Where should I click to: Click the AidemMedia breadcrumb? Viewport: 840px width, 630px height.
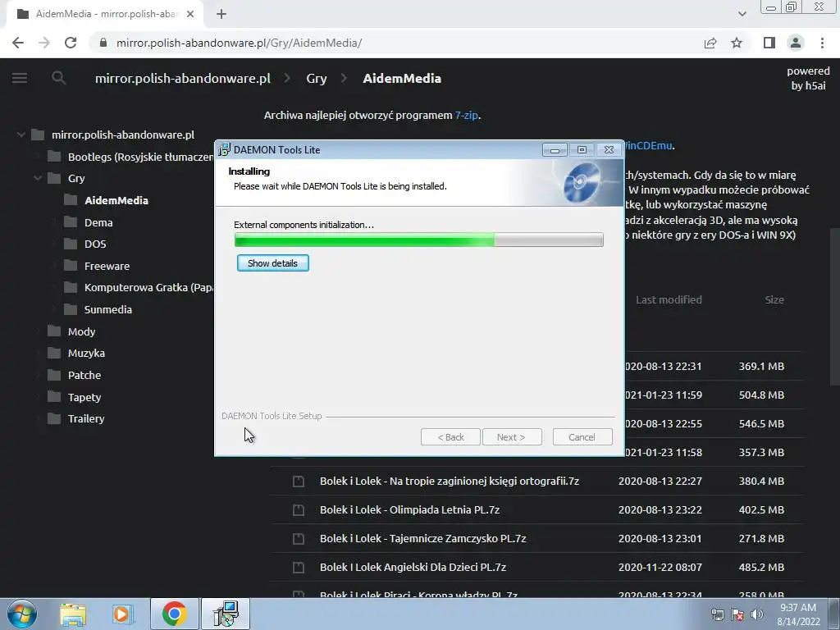coord(402,78)
